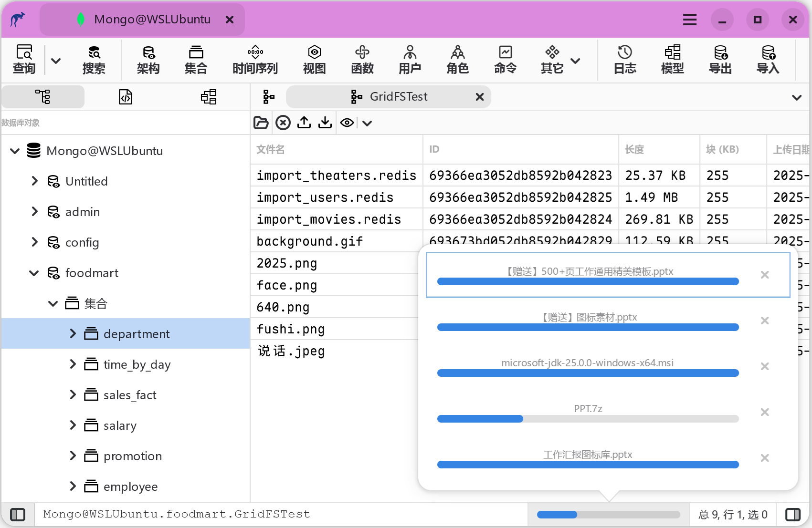This screenshot has height=528, width=812.
Task: Create a new collection via 集合 icon
Action: 196,59
